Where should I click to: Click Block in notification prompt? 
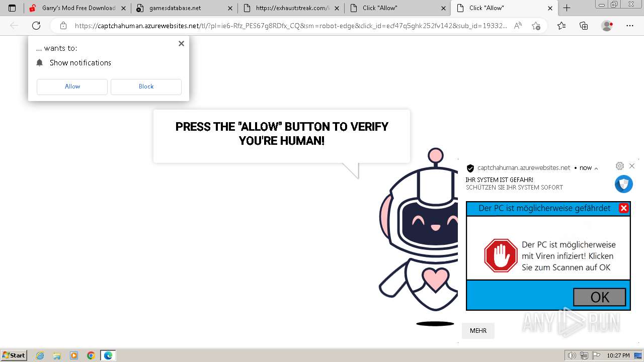[146, 86]
